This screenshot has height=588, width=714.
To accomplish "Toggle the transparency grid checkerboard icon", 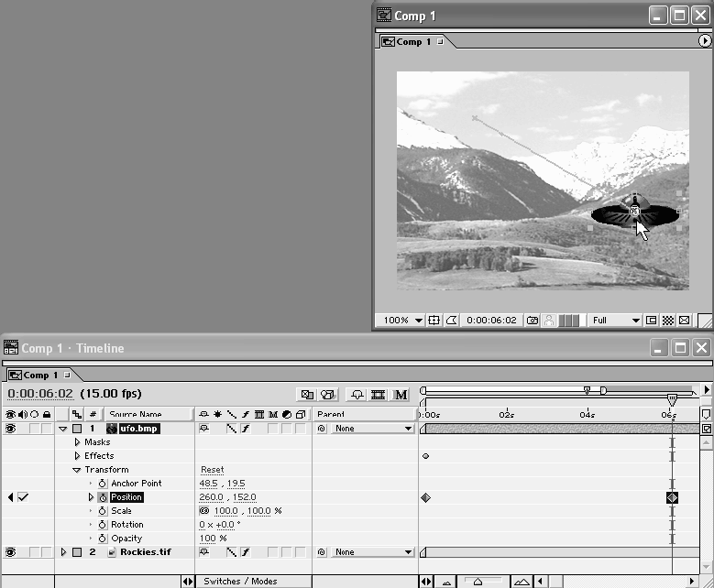I will pos(668,321).
